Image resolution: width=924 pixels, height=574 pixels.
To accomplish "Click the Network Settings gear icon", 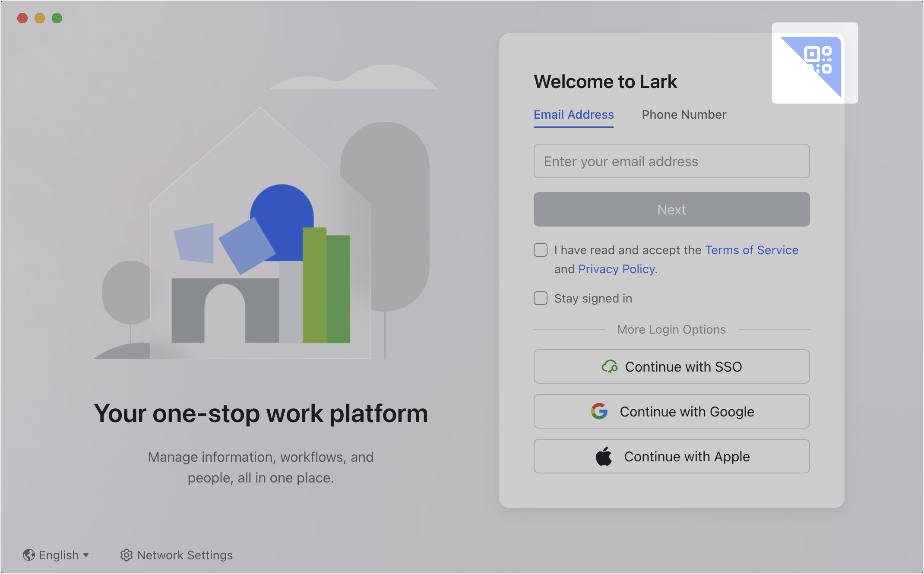I will point(126,555).
